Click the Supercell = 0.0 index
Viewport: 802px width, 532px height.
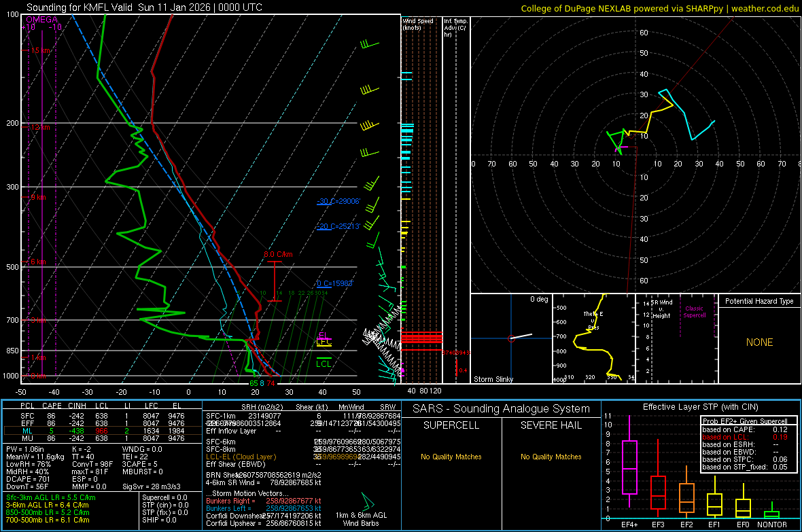click(x=164, y=497)
